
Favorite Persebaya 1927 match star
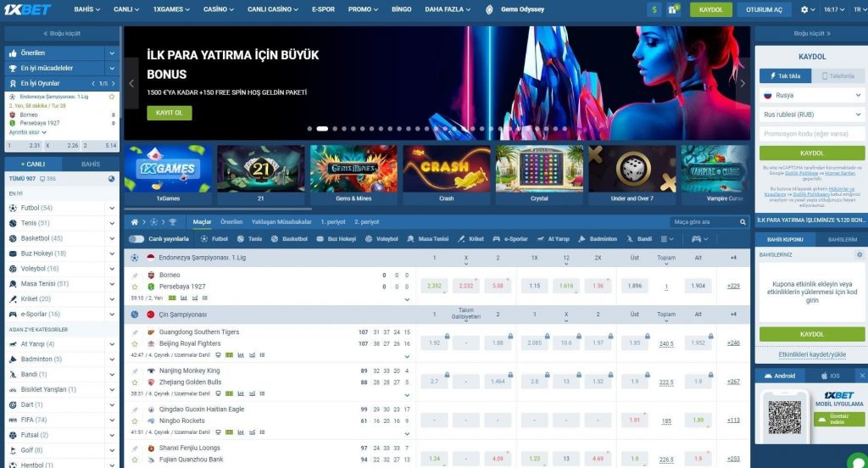(135, 287)
